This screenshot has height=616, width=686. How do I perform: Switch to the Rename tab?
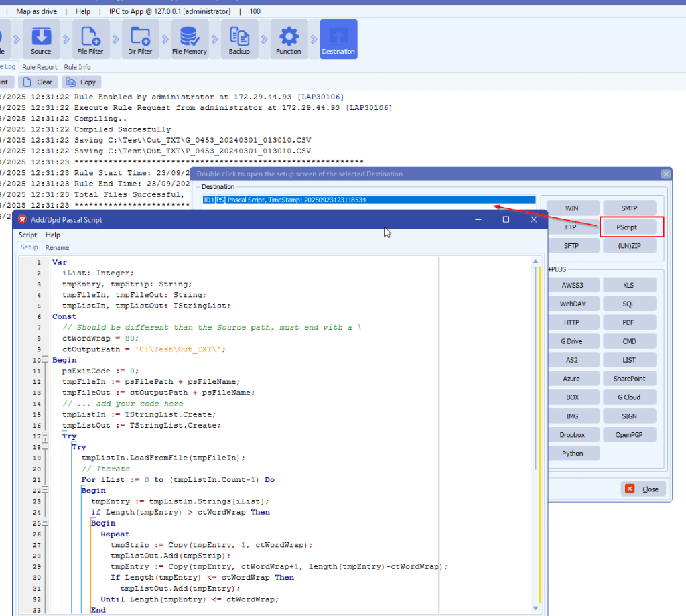click(57, 247)
